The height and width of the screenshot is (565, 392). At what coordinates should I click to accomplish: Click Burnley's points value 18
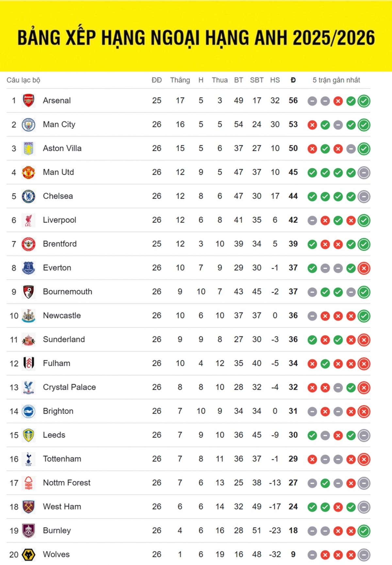[x=293, y=530]
